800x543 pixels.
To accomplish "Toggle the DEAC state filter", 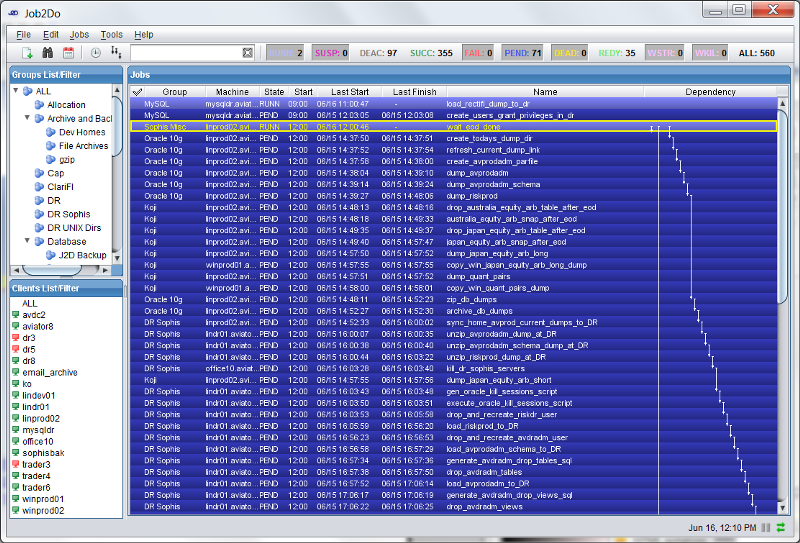I will click(378, 53).
